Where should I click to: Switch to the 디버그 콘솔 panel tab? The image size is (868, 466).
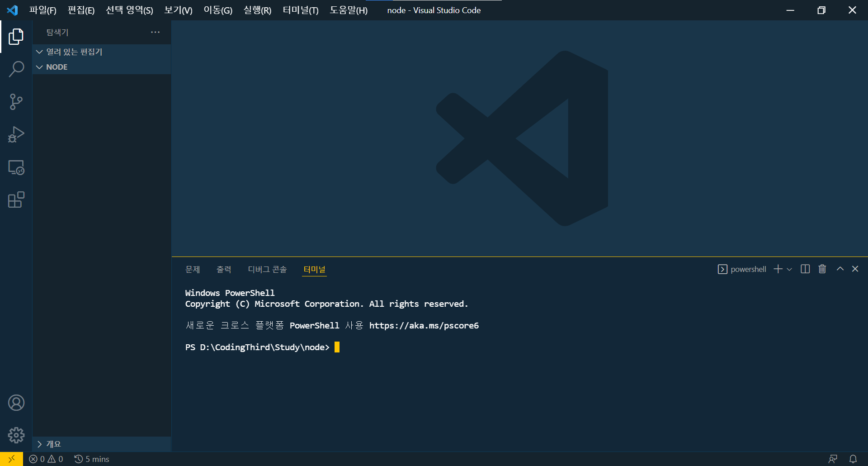tap(267, 269)
